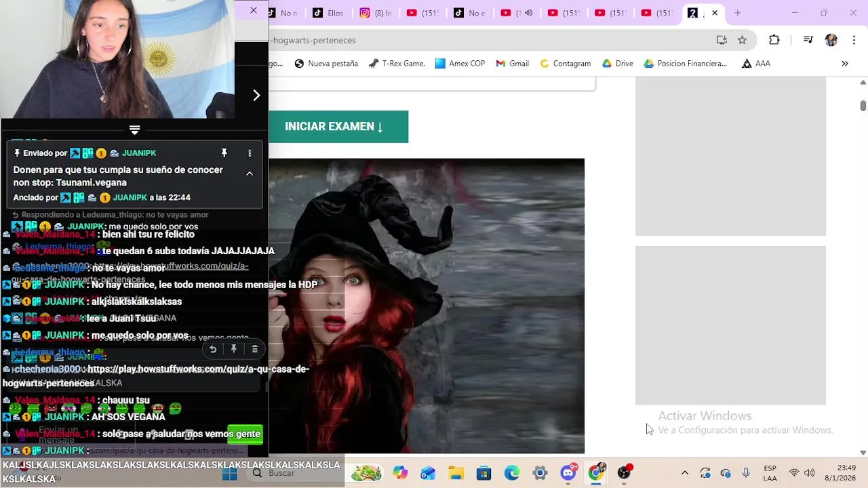Open the chat options dropdown below the webcam

coord(134,129)
